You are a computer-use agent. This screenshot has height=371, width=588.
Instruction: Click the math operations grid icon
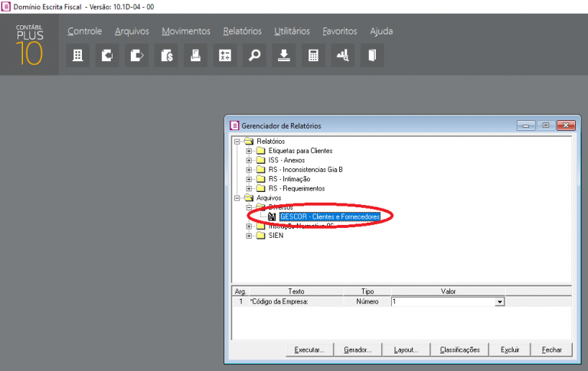click(225, 55)
